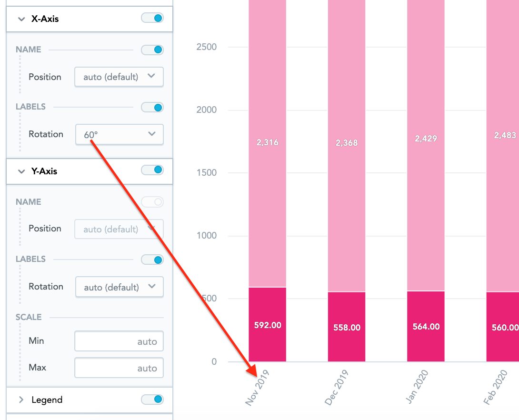The height and width of the screenshot is (420, 519).
Task: Click the Dec 2019 axis label
Action: pos(337,388)
